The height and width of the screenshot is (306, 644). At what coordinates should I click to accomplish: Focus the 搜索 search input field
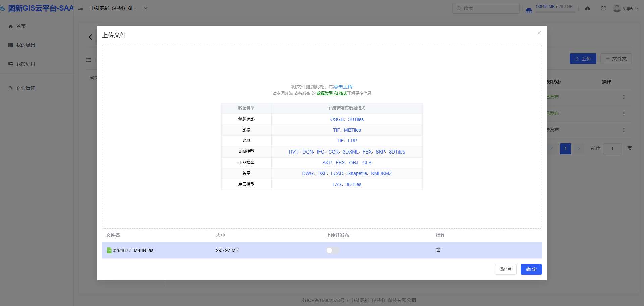click(x=488, y=8)
